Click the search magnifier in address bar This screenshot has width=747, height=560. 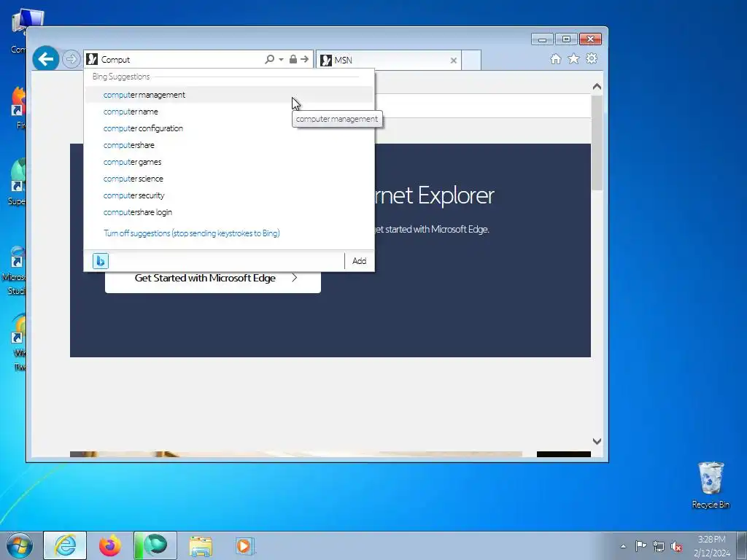click(270, 59)
